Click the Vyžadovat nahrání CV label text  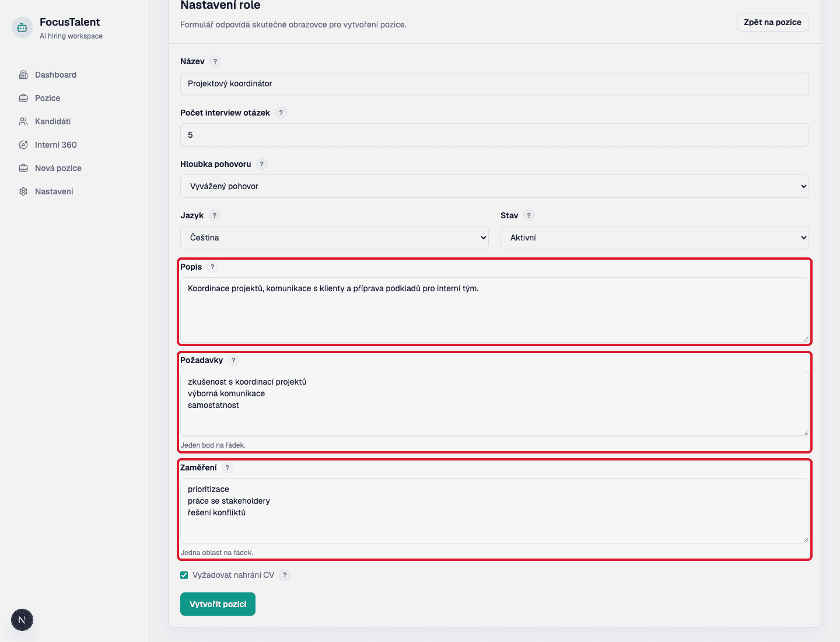click(233, 575)
